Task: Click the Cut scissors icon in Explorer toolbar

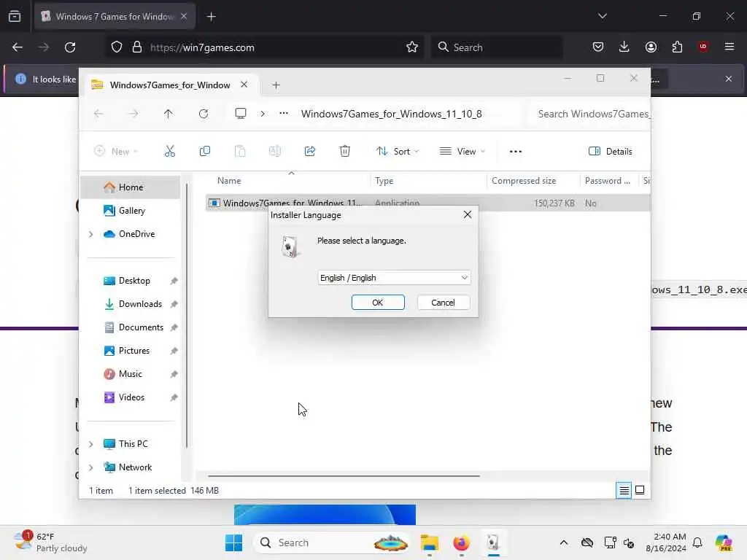Action: pyautogui.click(x=169, y=152)
